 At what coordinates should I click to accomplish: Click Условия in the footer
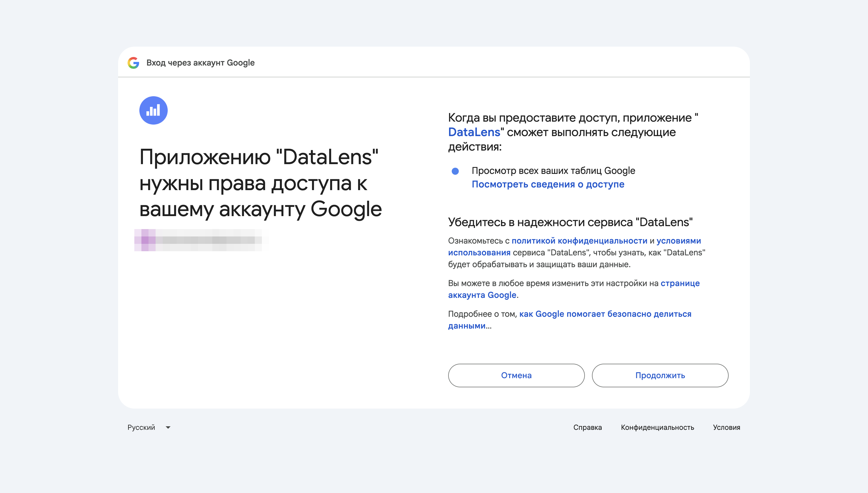(727, 427)
